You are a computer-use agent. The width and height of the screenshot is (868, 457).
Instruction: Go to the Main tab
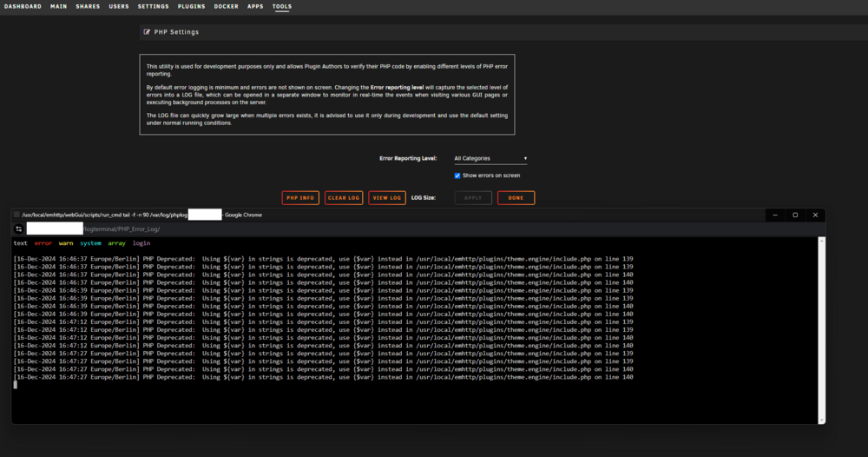point(59,7)
